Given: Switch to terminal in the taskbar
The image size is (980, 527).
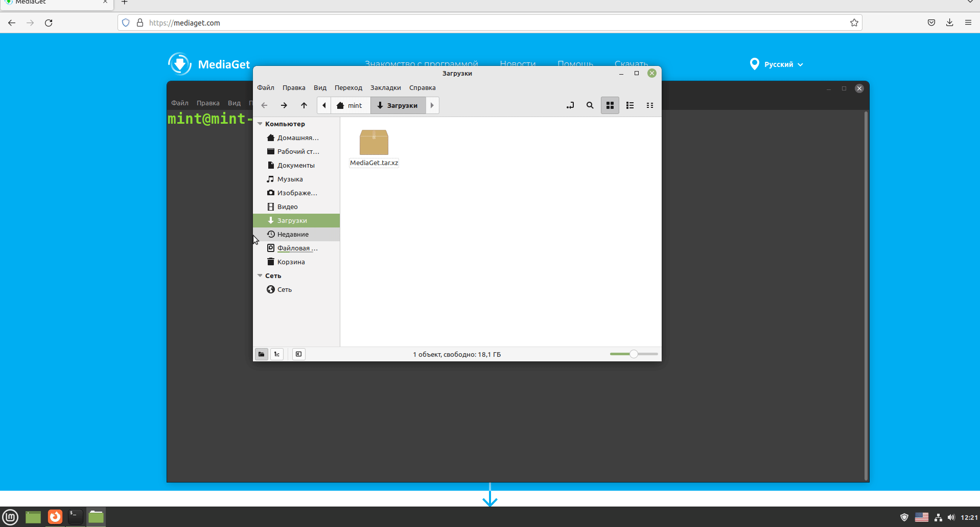Looking at the screenshot, I should [x=76, y=517].
